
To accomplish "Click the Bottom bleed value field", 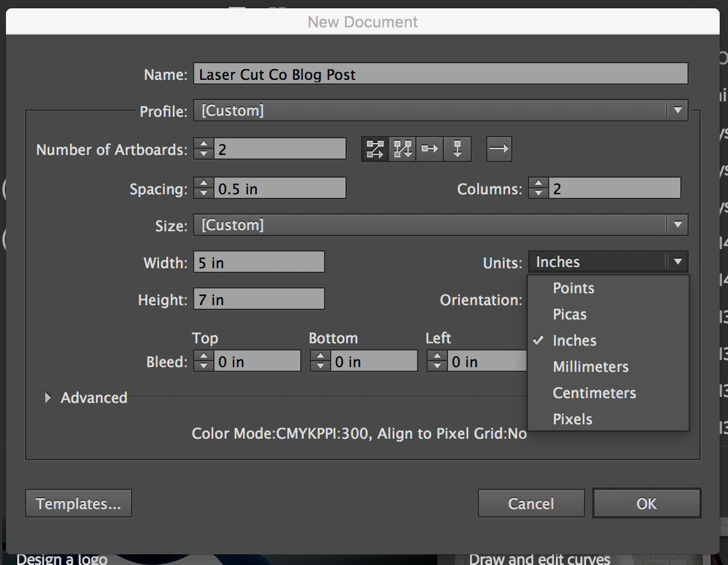I will coord(374,361).
